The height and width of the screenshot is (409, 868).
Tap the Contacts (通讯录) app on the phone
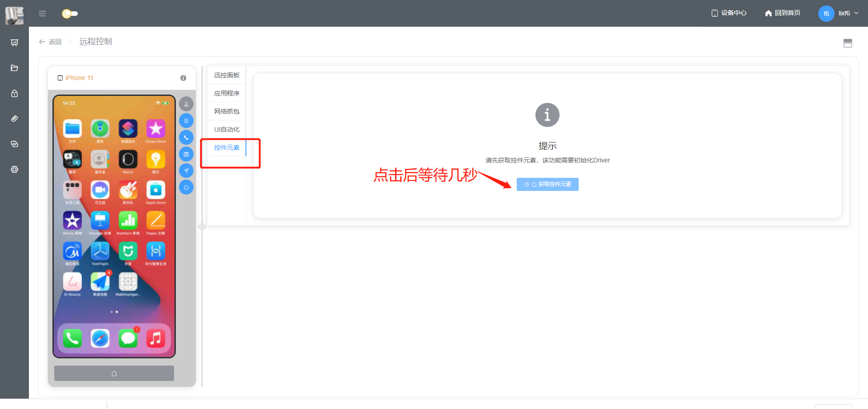(x=100, y=160)
